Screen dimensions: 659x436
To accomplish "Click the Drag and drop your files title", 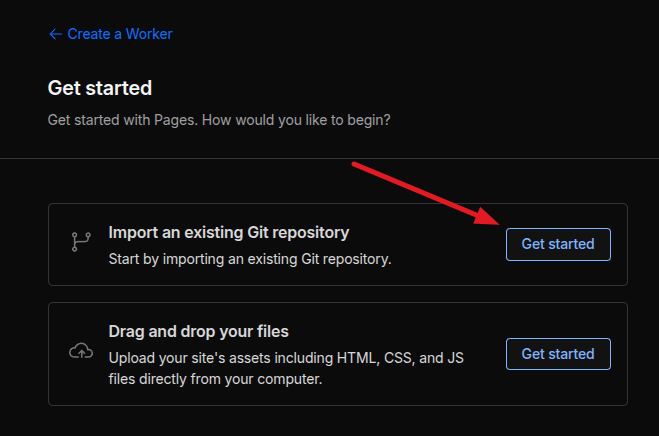I will coord(198,331).
